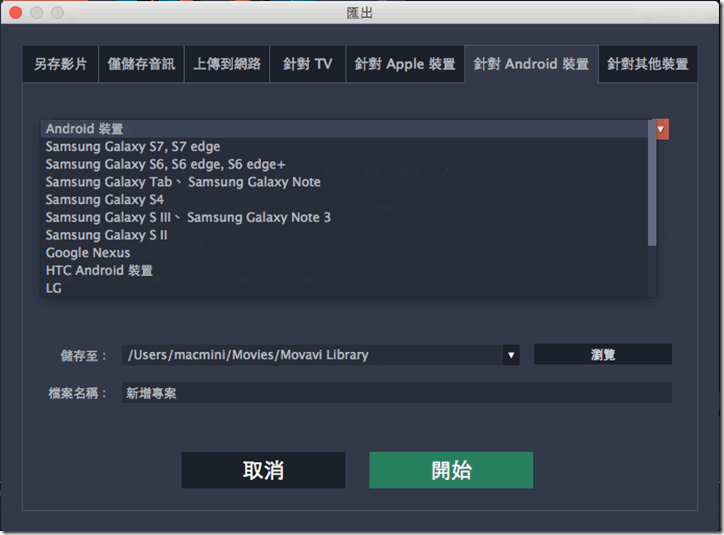Select Samsung Galaxy S4 preset
724x535 pixels.
344,199
